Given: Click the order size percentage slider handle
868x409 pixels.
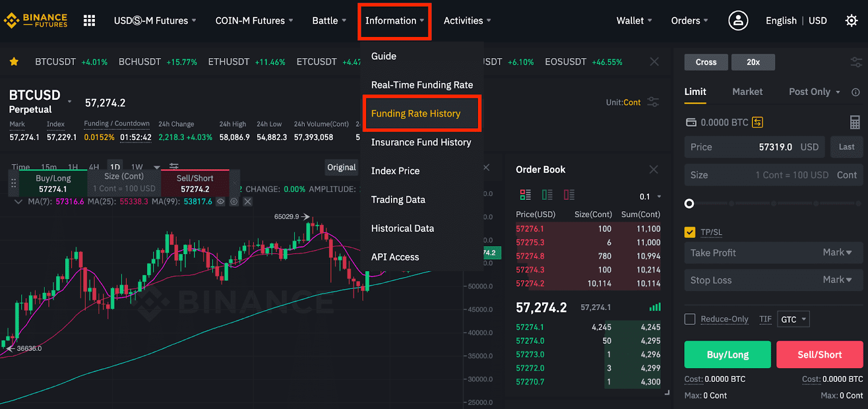Looking at the screenshot, I should [689, 204].
